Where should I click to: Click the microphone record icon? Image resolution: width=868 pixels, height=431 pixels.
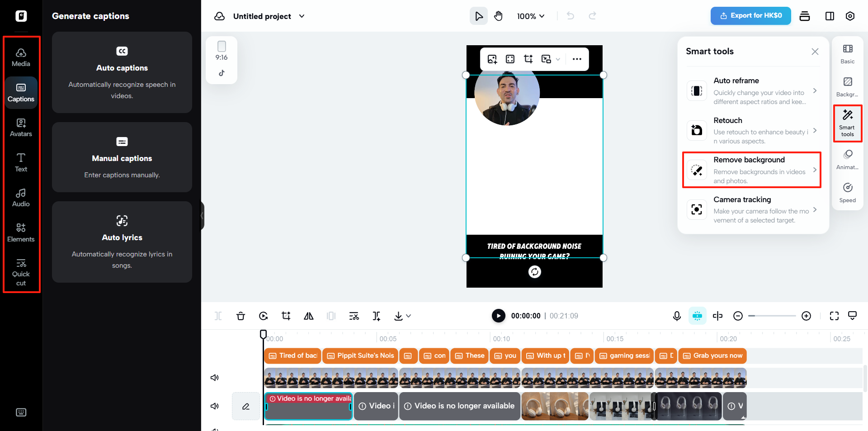click(x=677, y=316)
